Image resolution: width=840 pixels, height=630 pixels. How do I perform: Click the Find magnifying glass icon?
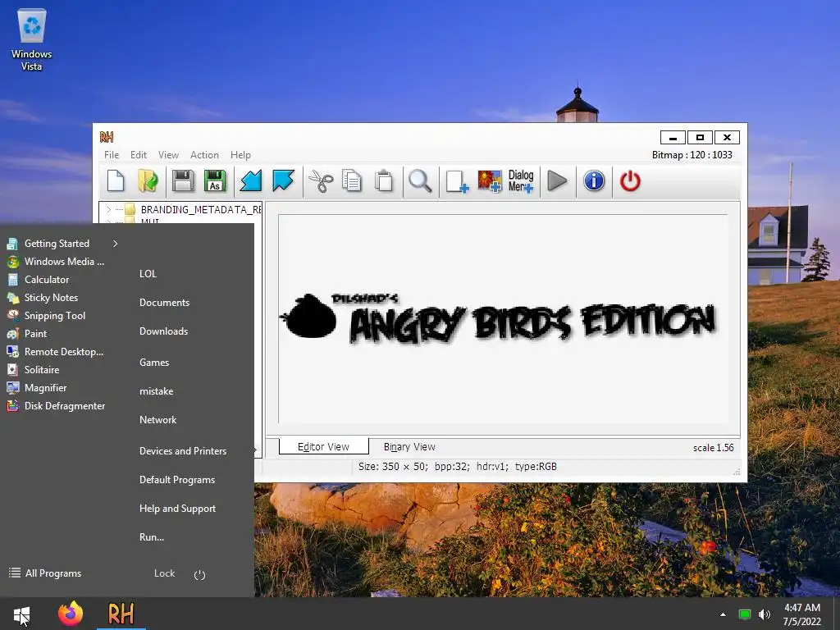(420, 181)
